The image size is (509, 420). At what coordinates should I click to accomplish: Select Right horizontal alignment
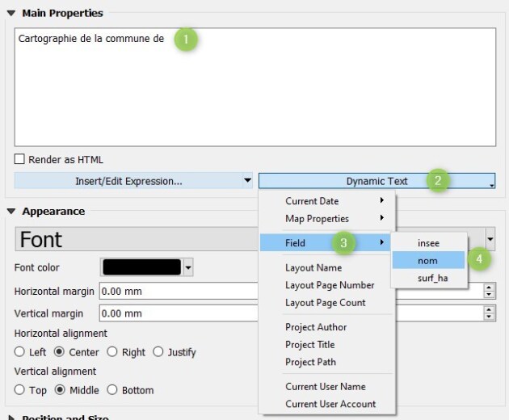112,352
